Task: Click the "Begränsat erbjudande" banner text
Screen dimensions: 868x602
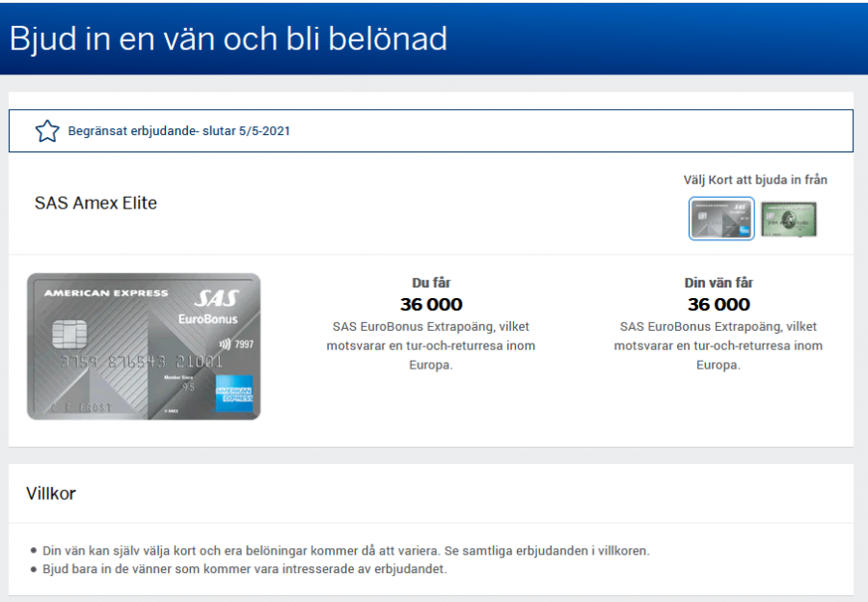Action: pyautogui.click(x=178, y=131)
